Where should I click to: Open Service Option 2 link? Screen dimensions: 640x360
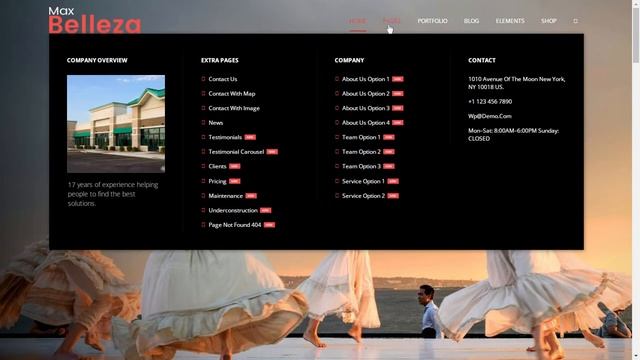pos(363,196)
